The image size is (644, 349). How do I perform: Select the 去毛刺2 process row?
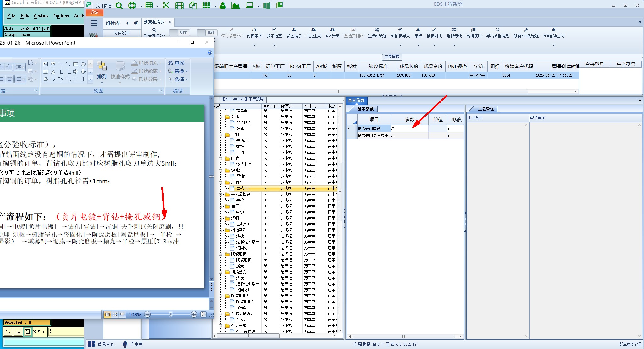(243, 188)
